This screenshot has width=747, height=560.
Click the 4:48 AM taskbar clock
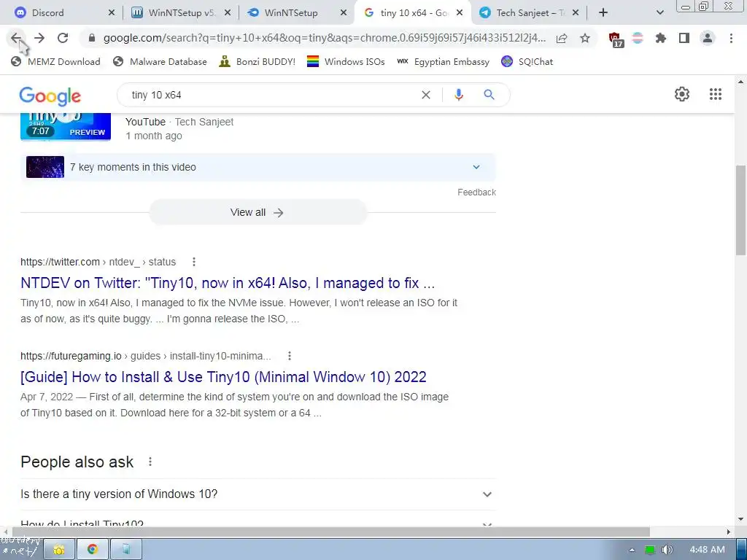pyautogui.click(x=707, y=550)
